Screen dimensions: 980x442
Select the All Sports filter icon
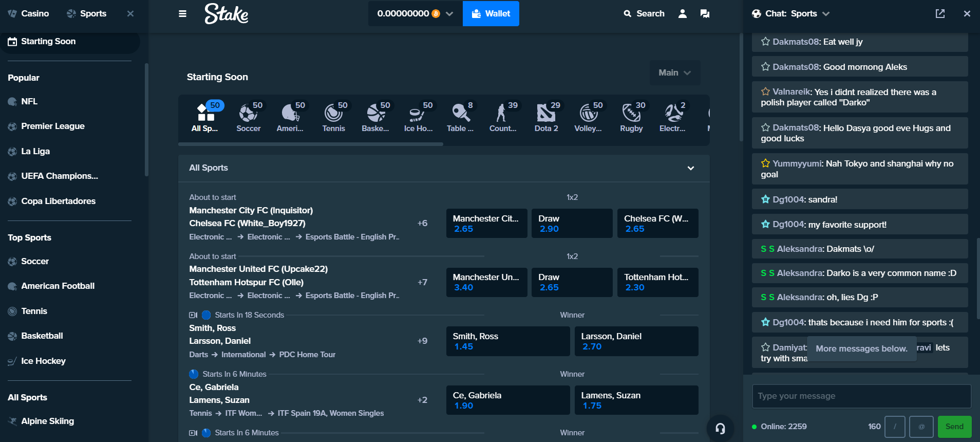pyautogui.click(x=205, y=117)
